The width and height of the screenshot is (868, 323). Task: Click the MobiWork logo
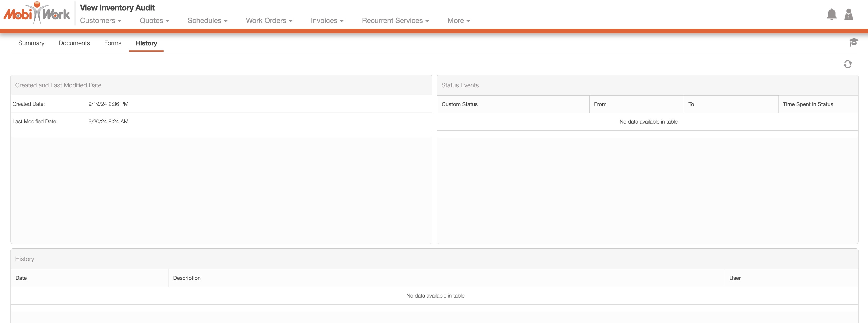[x=37, y=13]
